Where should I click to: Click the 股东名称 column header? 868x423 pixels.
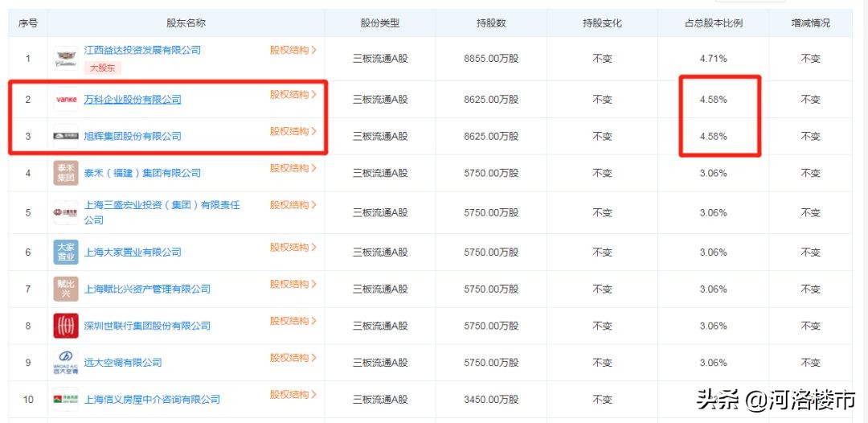(x=186, y=23)
